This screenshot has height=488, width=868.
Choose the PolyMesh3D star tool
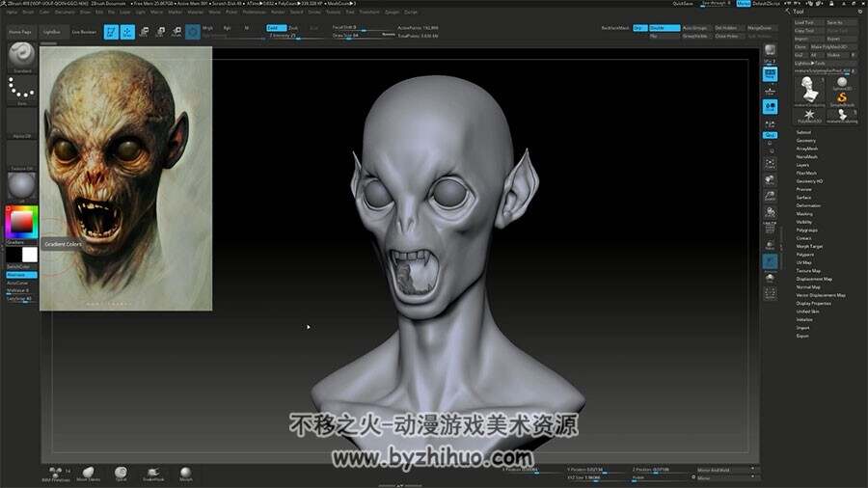click(x=809, y=116)
